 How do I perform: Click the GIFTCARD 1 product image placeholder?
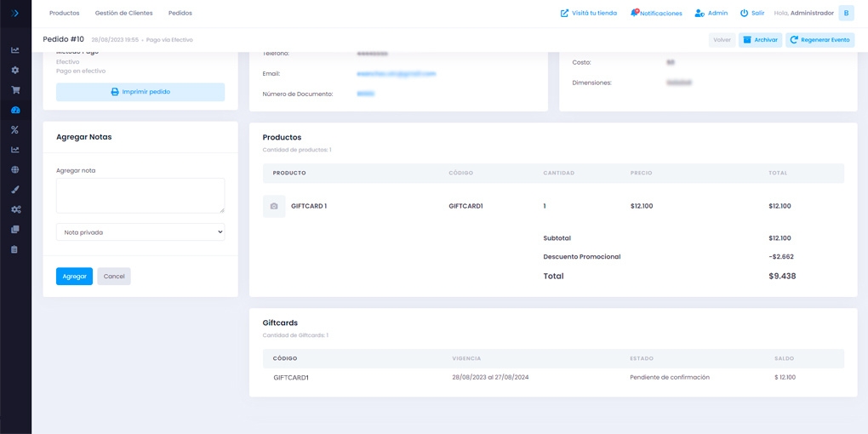pyautogui.click(x=274, y=206)
